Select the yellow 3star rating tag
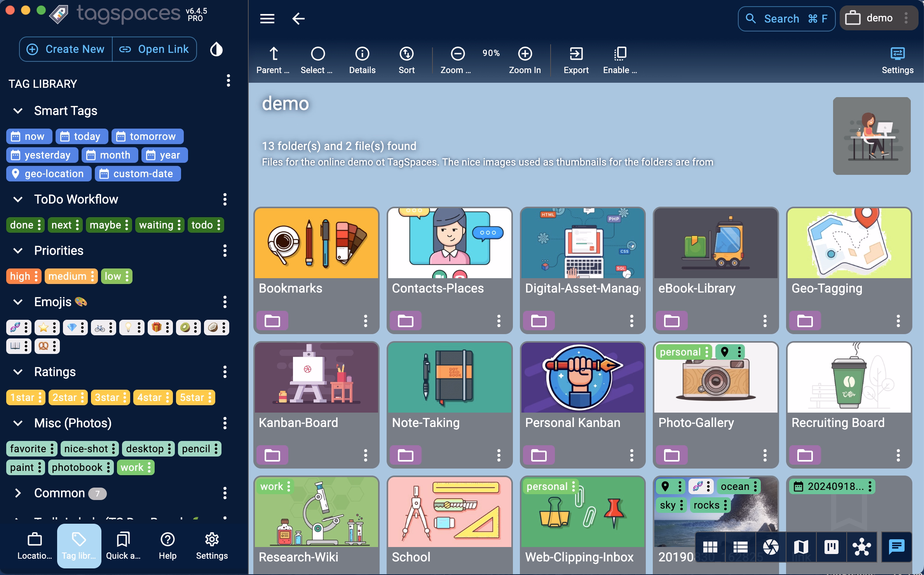Image resolution: width=924 pixels, height=575 pixels. [x=110, y=397]
